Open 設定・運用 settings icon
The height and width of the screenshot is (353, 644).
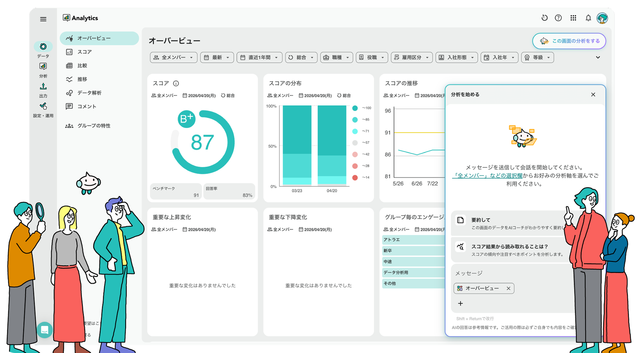click(x=43, y=106)
